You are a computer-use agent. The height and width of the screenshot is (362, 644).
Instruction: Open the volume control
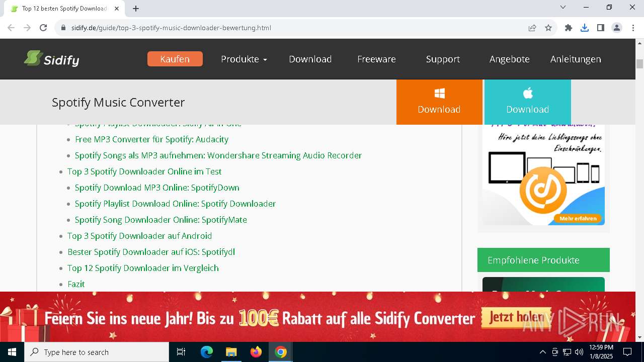point(579,352)
